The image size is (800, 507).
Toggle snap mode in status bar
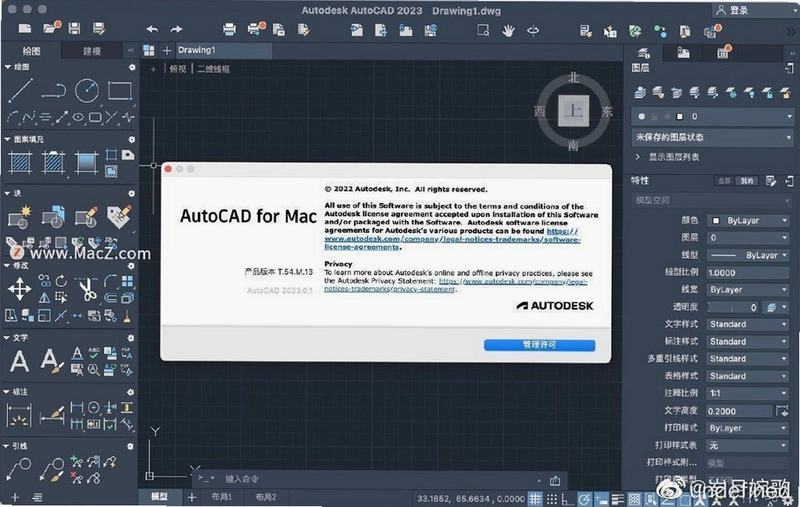tap(552, 498)
